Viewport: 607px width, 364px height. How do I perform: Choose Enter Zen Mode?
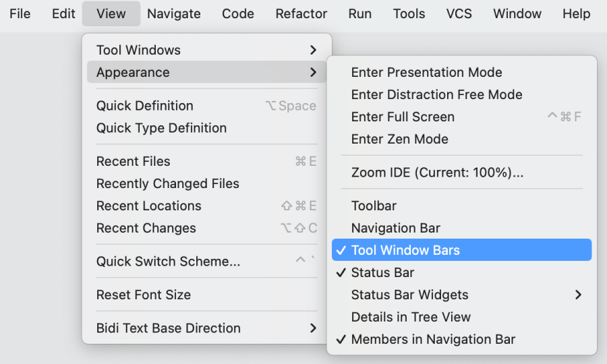coord(399,139)
